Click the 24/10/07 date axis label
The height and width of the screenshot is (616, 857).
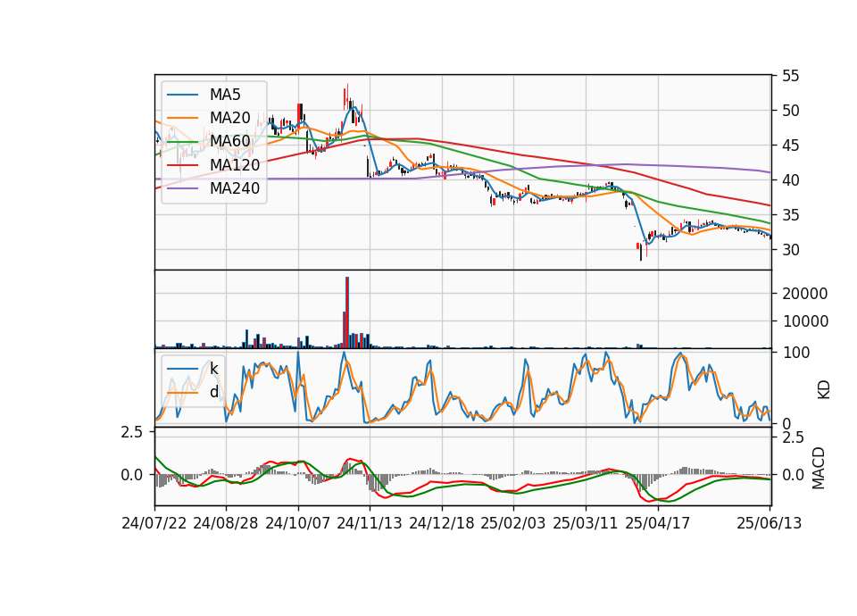click(298, 523)
